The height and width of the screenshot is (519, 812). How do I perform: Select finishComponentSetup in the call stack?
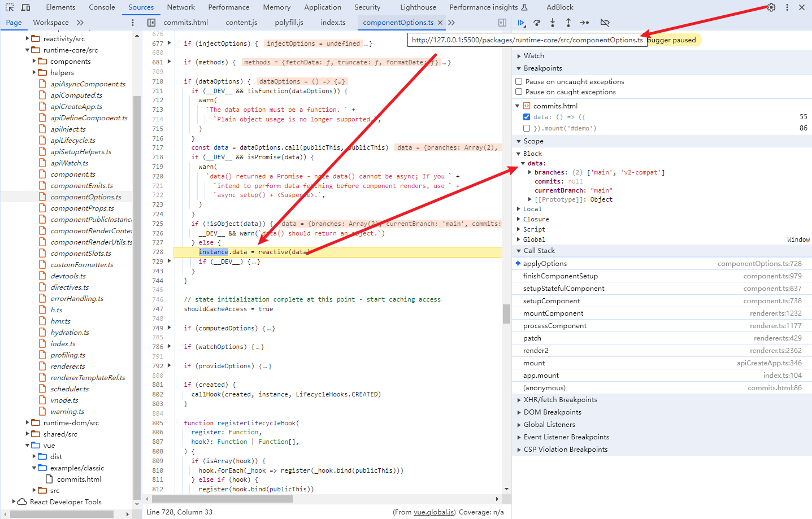click(560, 276)
